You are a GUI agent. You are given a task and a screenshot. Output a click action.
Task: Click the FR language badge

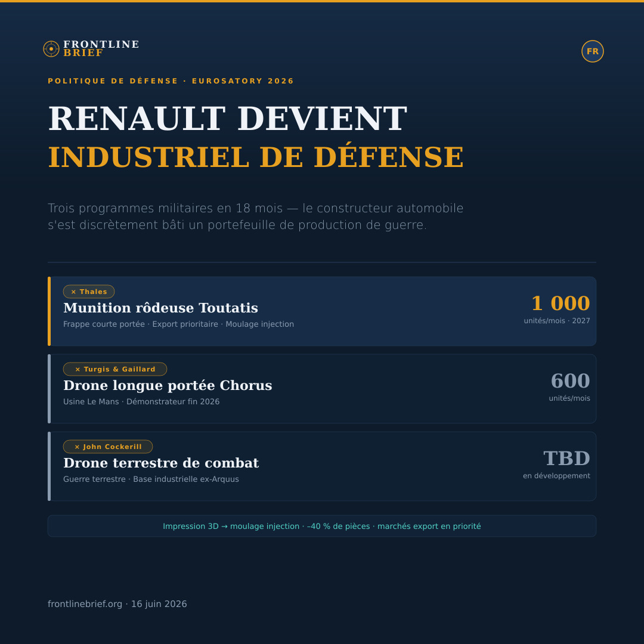coord(592,51)
